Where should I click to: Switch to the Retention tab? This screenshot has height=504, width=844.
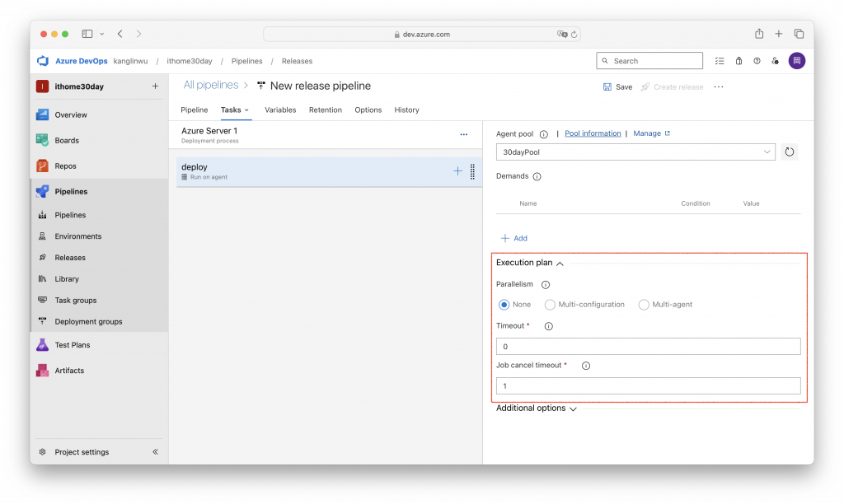325,110
